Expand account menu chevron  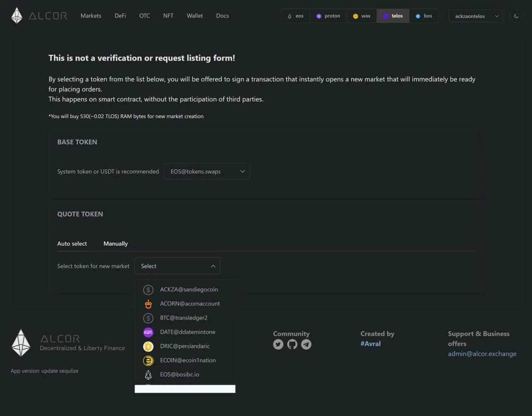[x=497, y=16]
